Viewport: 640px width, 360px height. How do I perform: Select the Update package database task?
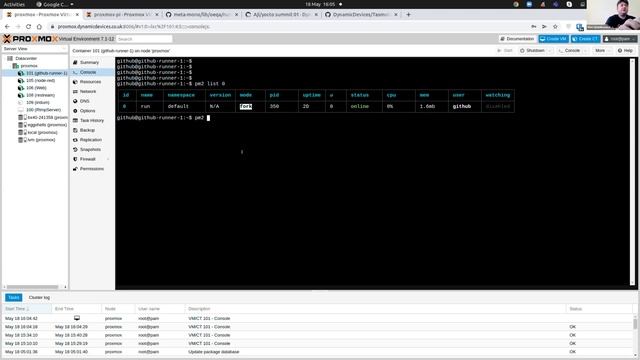(318, 352)
